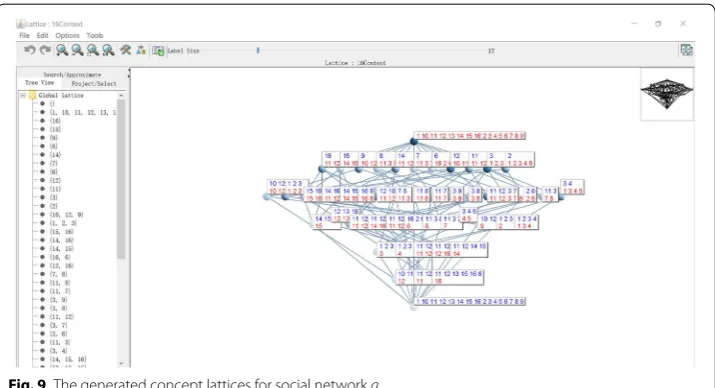The width and height of the screenshot is (715, 388).
Task: Open the File menu
Action: (24, 36)
